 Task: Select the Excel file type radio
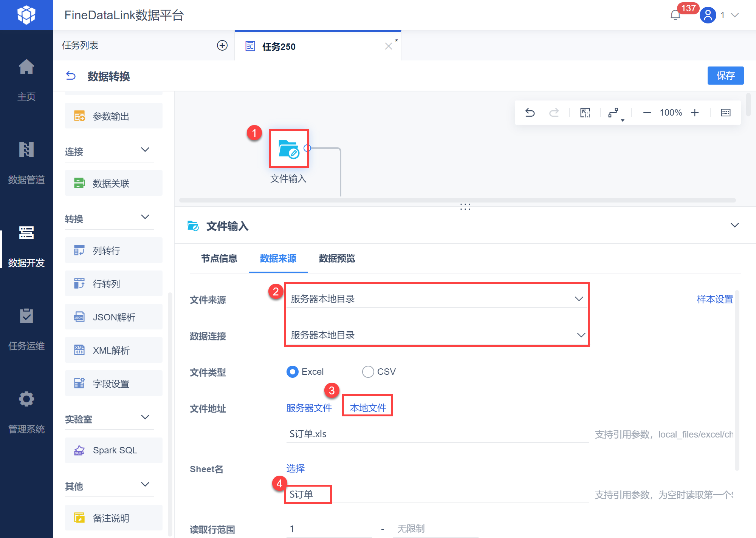pyautogui.click(x=293, y=372)
